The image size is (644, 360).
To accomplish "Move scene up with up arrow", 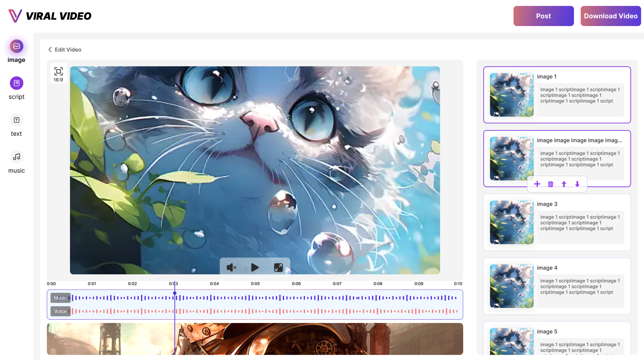I will pyautogui.click(x=564, y=184).
